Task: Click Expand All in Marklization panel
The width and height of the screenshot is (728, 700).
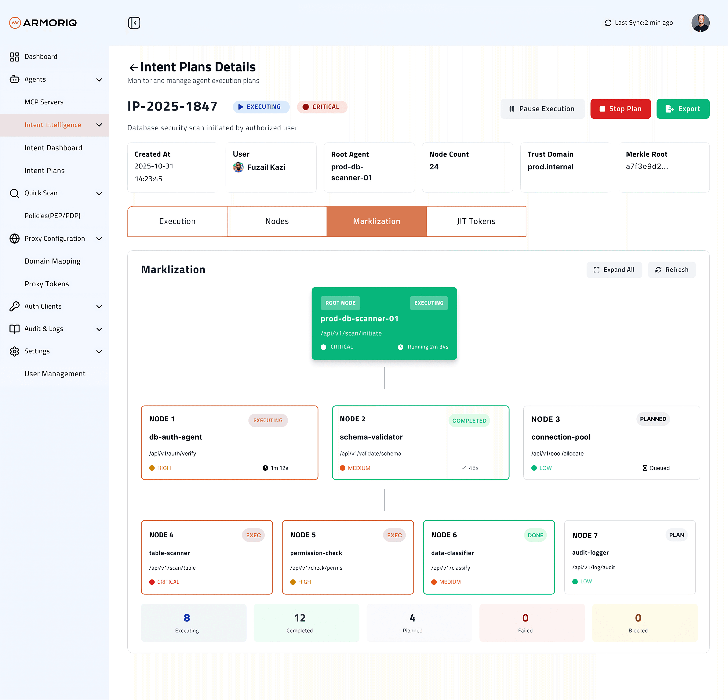Action: (614, 270)
